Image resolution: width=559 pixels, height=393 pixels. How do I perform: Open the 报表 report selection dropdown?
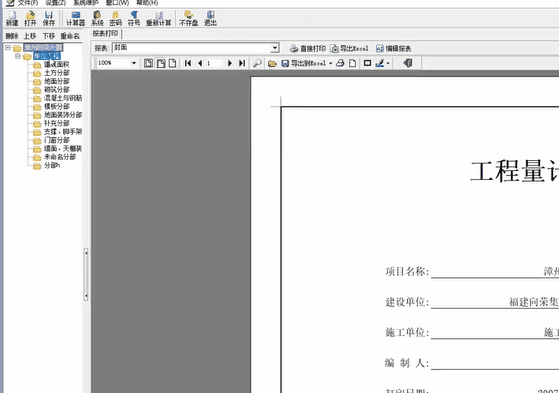click(275, 48)
